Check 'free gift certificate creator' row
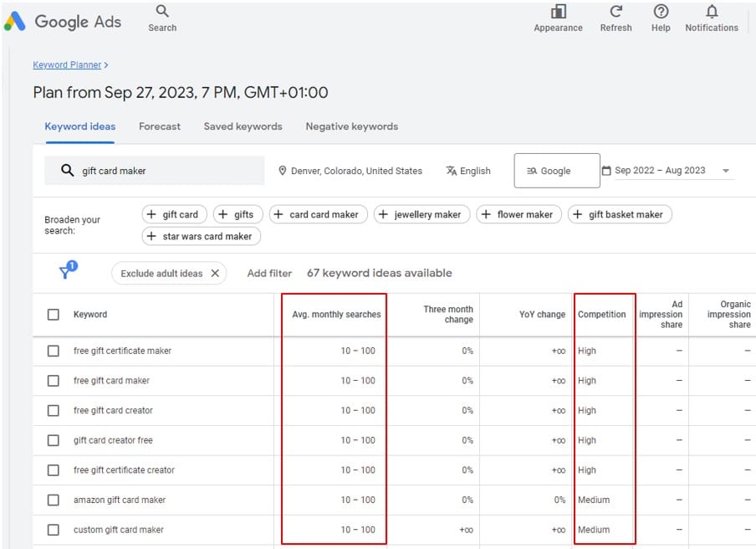The width and height of the screenshot is (756, 549). pos(54,469)
